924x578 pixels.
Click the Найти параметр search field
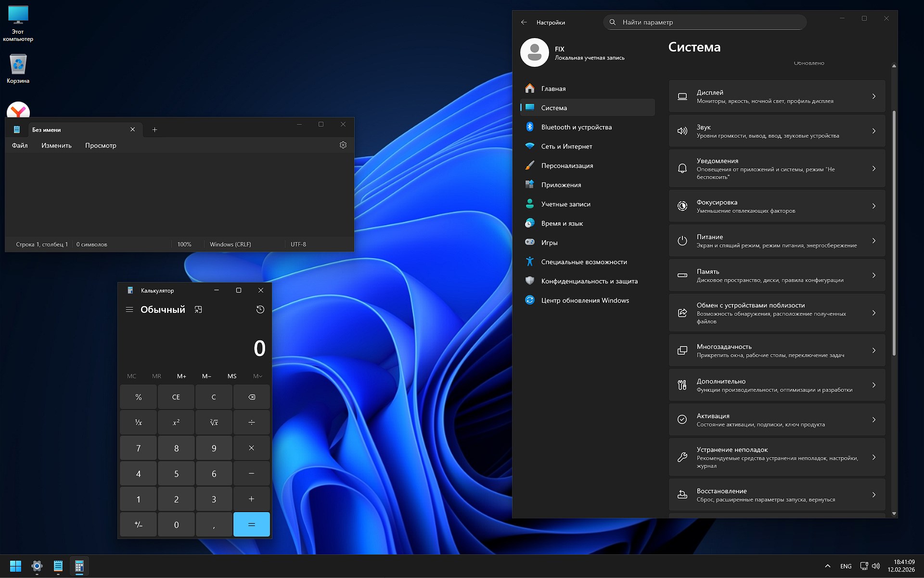(x=705, y=22)
